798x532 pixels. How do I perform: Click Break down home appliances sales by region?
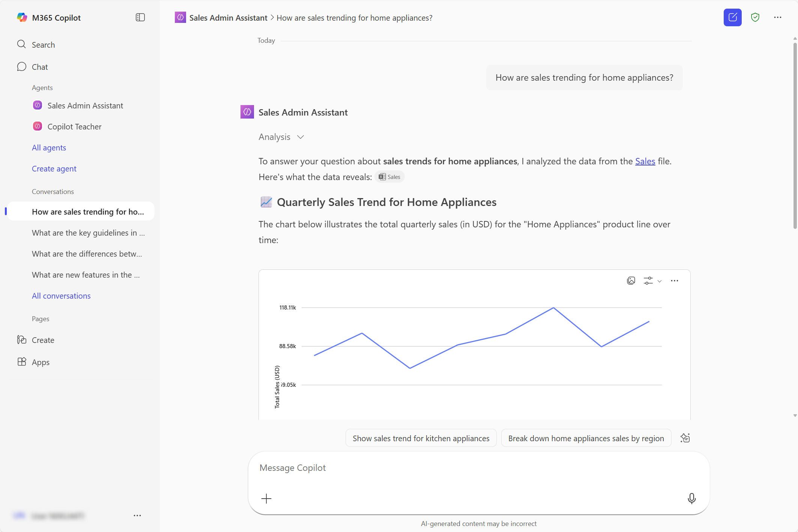[586, 438]
